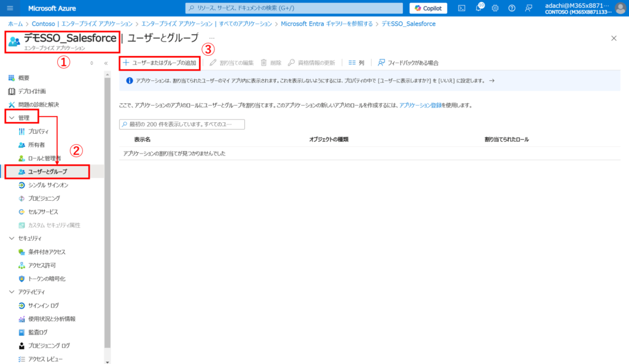Open Microsoft Entra ギャラリーを参照する breadcrumb
Screen dimensions: 629x364
point(327,24)
